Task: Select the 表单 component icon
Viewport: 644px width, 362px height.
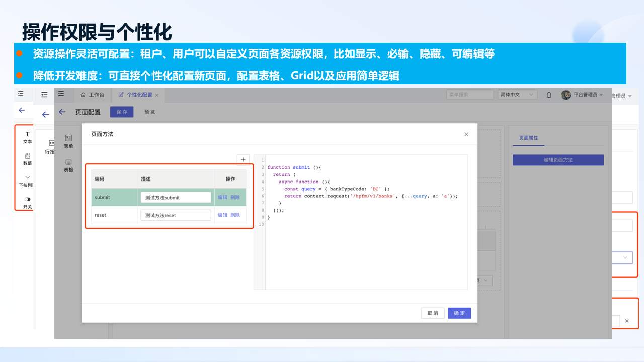Action: click(68, 138)
